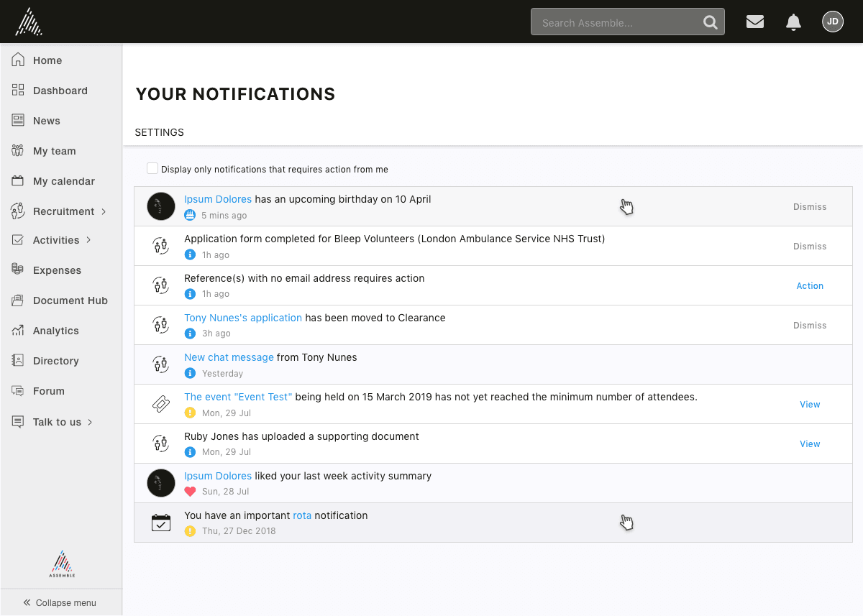Click the Expenses coins icon
The width and height of the screenshot is (863, 616).
tap(18, 270)
